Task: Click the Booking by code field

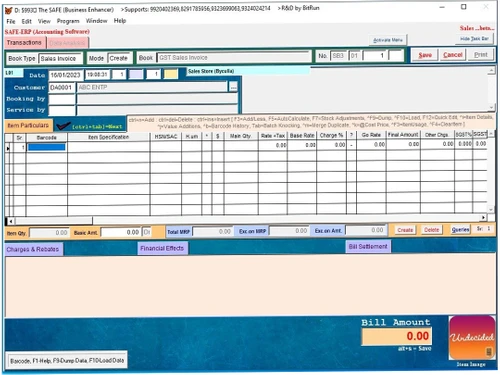Action: point(62,99)
